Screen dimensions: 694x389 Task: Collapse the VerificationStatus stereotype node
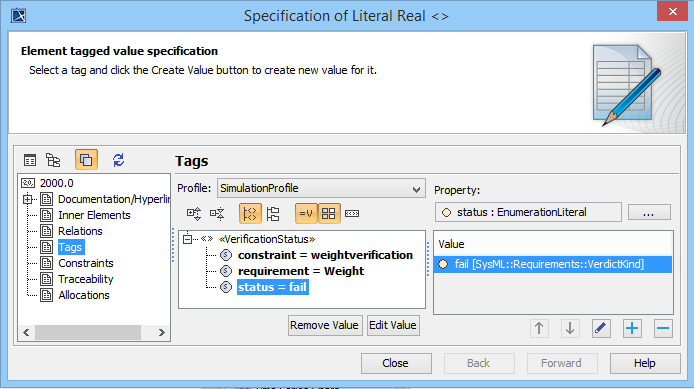(188, 239)
